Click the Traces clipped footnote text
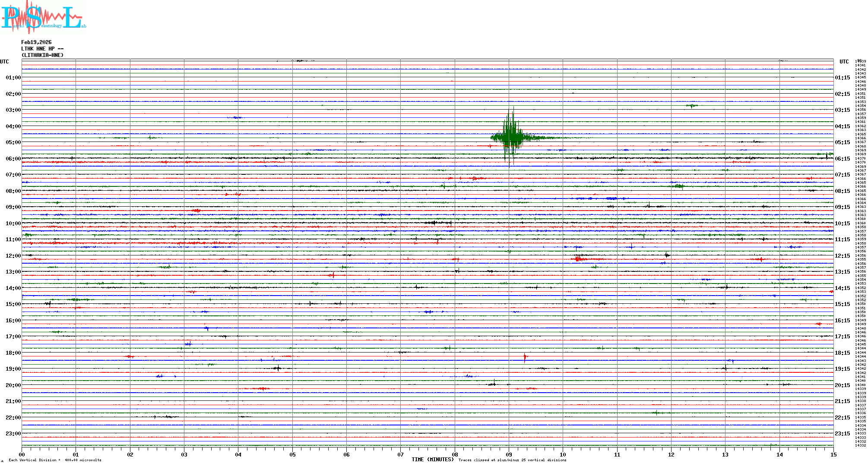The height and width of the screenshot is (466, 868). [x=512, y=460]
